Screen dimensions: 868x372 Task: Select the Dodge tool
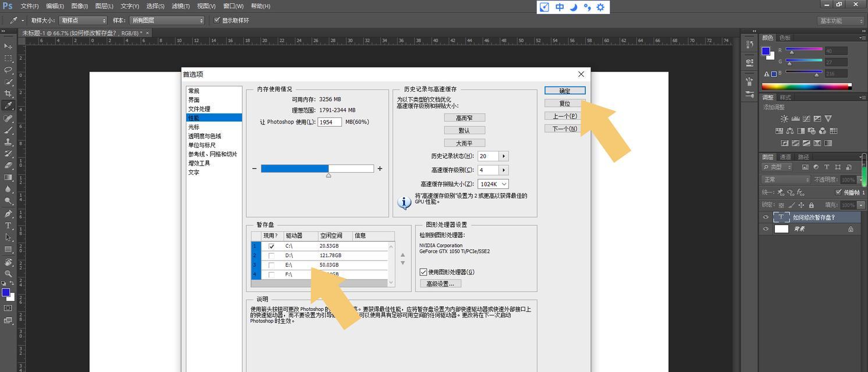[8, 201]
